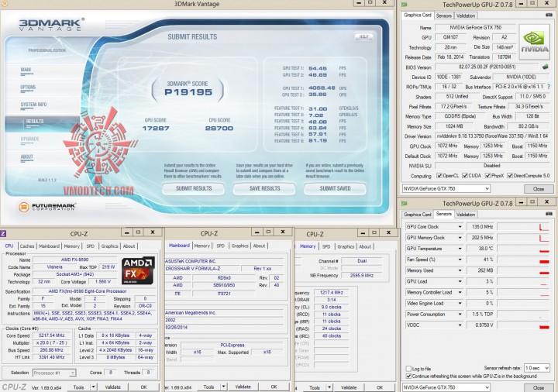558x392 pixels.
Task: Click the GPU-Z screenshot camera icon in Graphics Card window
Action: tap(549, 15)
